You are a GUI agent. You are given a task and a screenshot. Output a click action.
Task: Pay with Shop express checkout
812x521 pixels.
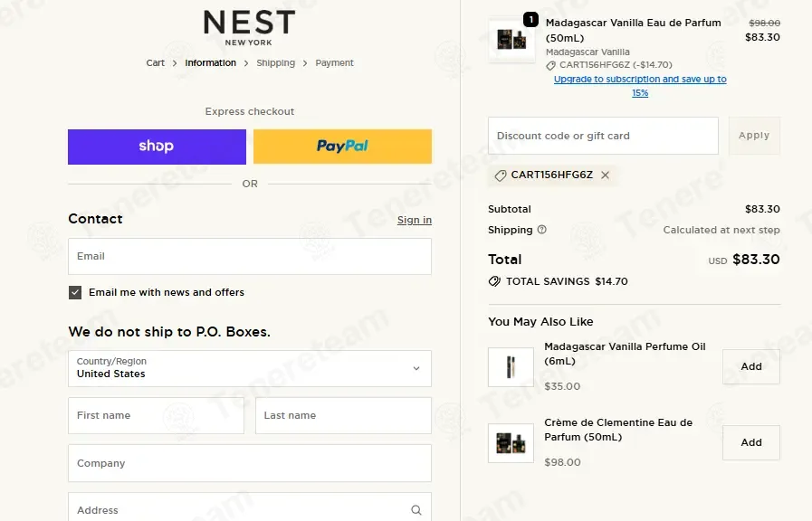click(x=157, y=147)
